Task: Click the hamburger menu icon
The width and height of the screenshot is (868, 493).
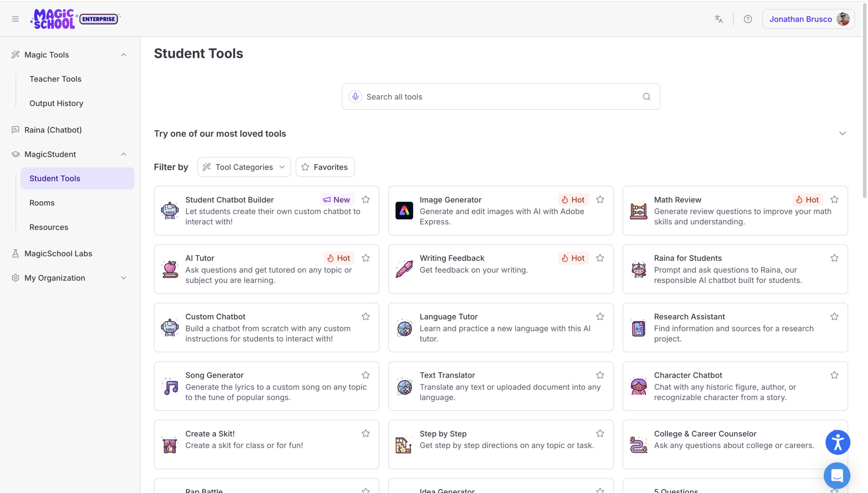Action: pos(15,19)
